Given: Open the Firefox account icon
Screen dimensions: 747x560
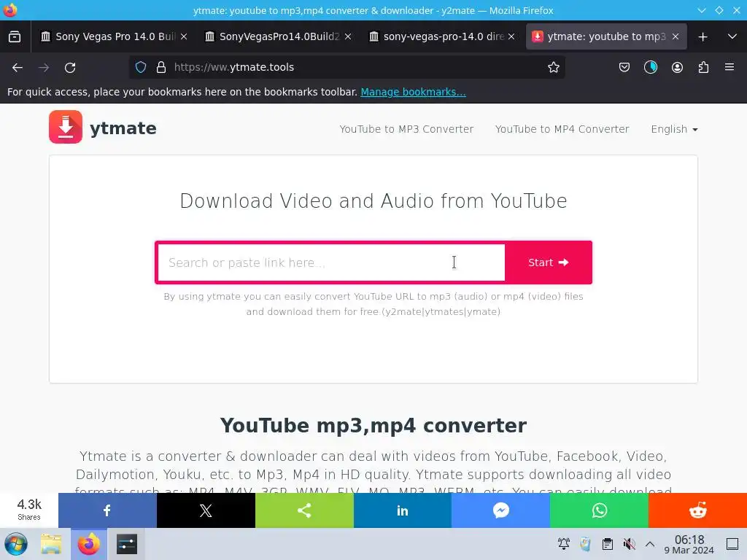Looking at the screenshot, I should (x=677, y=68).
